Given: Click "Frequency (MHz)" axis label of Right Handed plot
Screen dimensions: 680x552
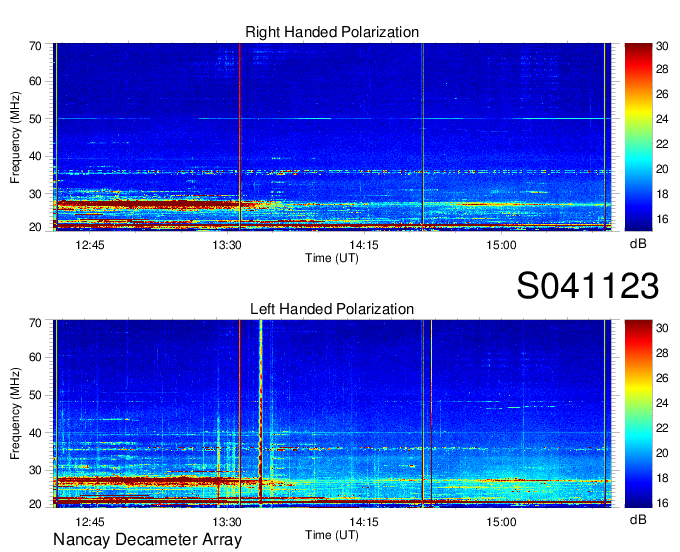Looking at the screenshot, I should coord(15,137).
